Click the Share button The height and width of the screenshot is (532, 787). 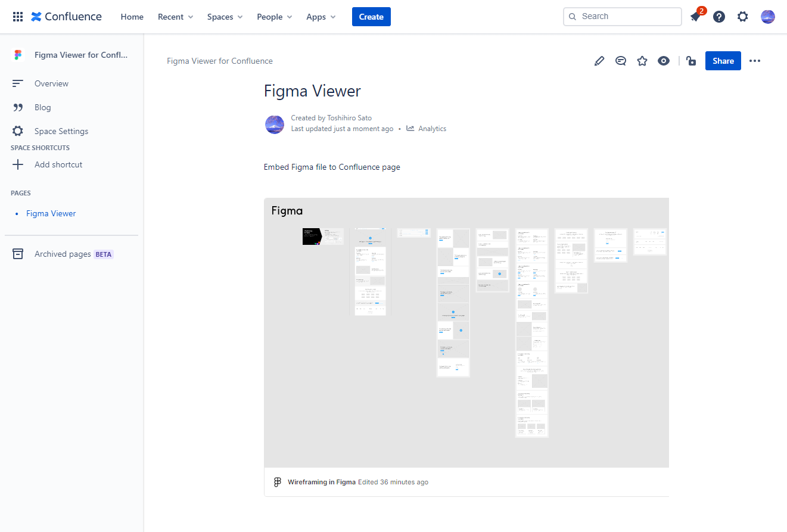pyautogui.click(x=723, y=61)
